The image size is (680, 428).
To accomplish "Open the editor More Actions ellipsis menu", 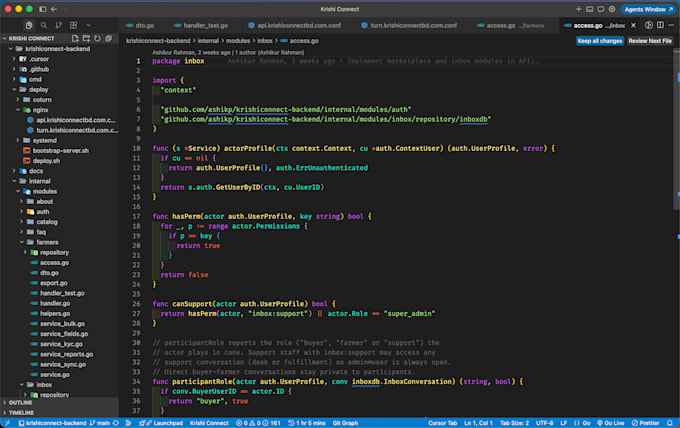I will tap(671, 26).
